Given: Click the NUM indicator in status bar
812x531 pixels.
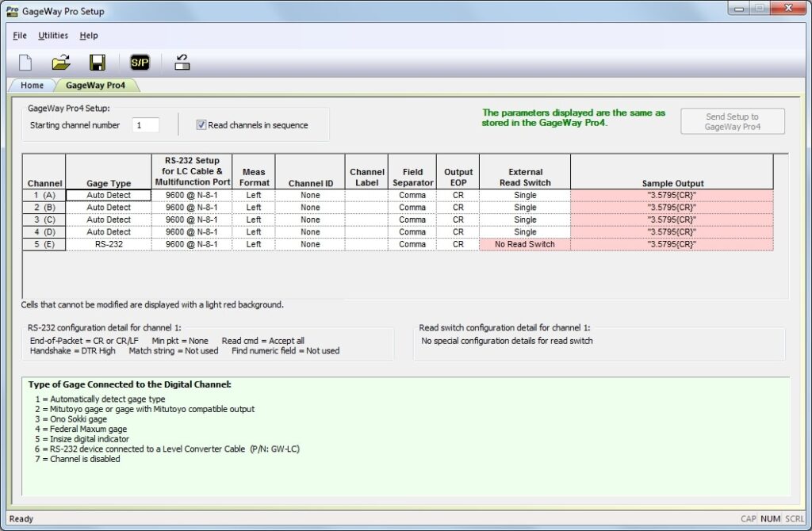Looking at the screenshot, I should point(770,518).
